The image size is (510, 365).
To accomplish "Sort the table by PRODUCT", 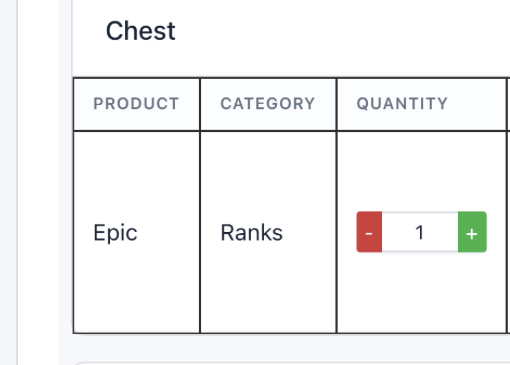I will pos(136,104).
